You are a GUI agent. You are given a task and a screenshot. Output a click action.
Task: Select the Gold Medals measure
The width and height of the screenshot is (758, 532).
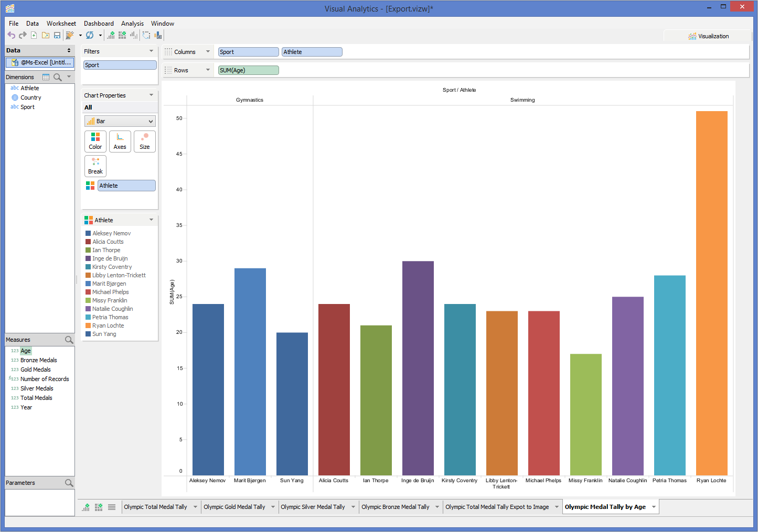click(36, 370)
